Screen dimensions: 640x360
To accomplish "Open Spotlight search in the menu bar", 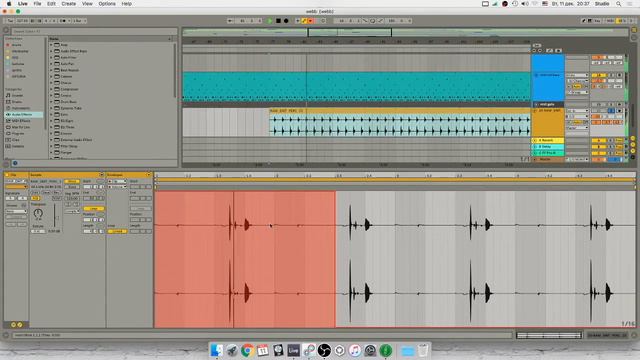I will tap(619, 4).
